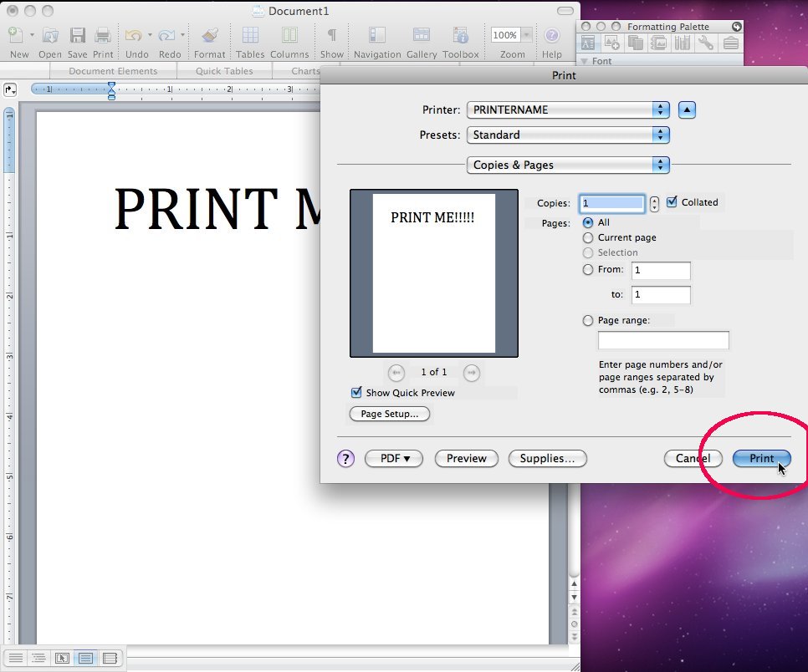The width and height of the screenshot is (808, 672).
Task: Switch to the Quick Tables tab
Action: 224,70
